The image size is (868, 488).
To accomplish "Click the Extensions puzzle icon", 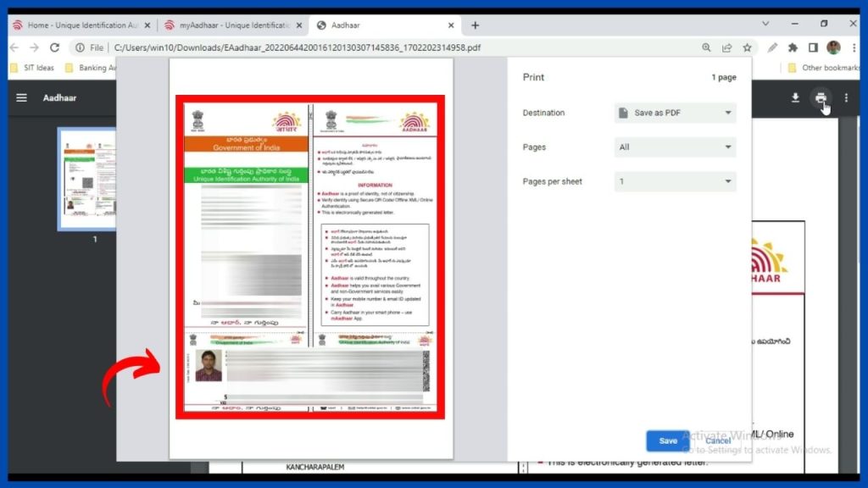I will (793, 48).
